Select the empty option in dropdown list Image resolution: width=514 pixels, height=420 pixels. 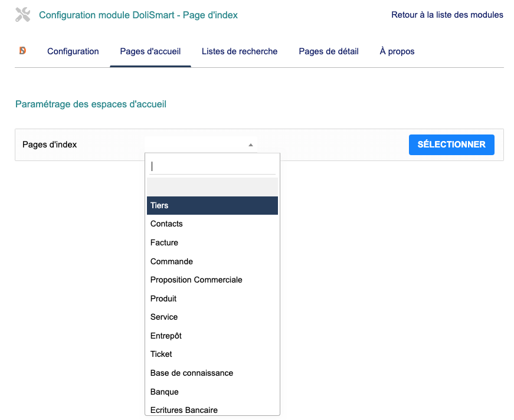coord(212,186)
